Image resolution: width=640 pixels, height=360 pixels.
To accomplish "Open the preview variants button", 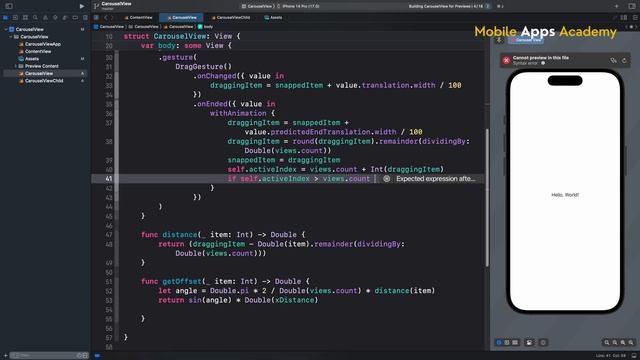I will pyautogui.click(x=515, y=342).
